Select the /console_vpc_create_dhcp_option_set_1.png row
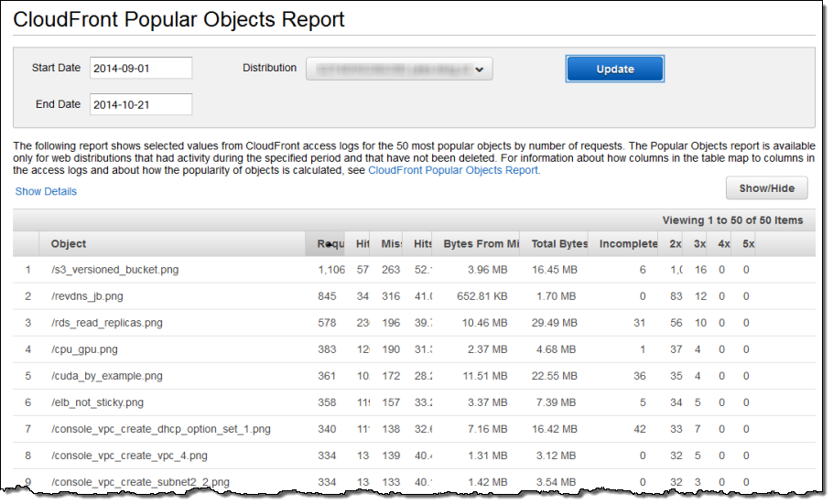 [x=160, y=429]
